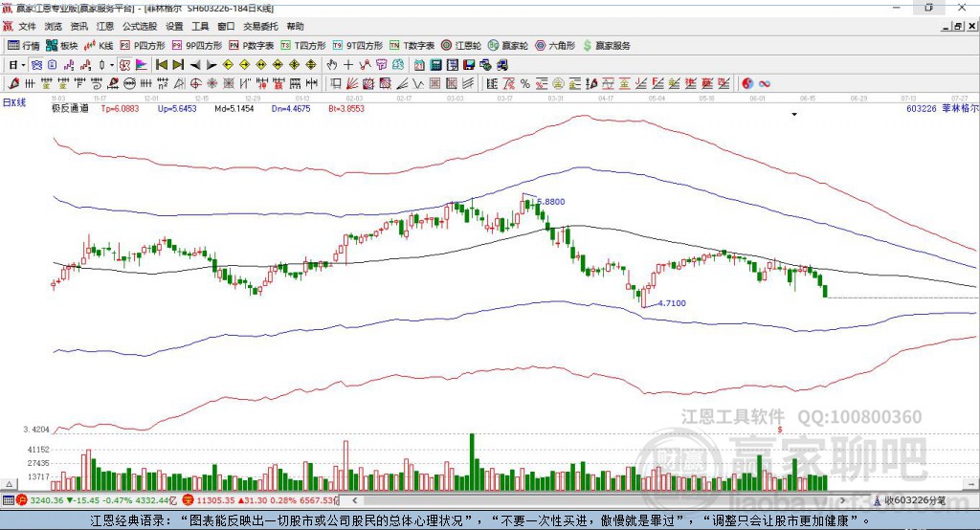Open the 文件 menu

pos(27,26)
